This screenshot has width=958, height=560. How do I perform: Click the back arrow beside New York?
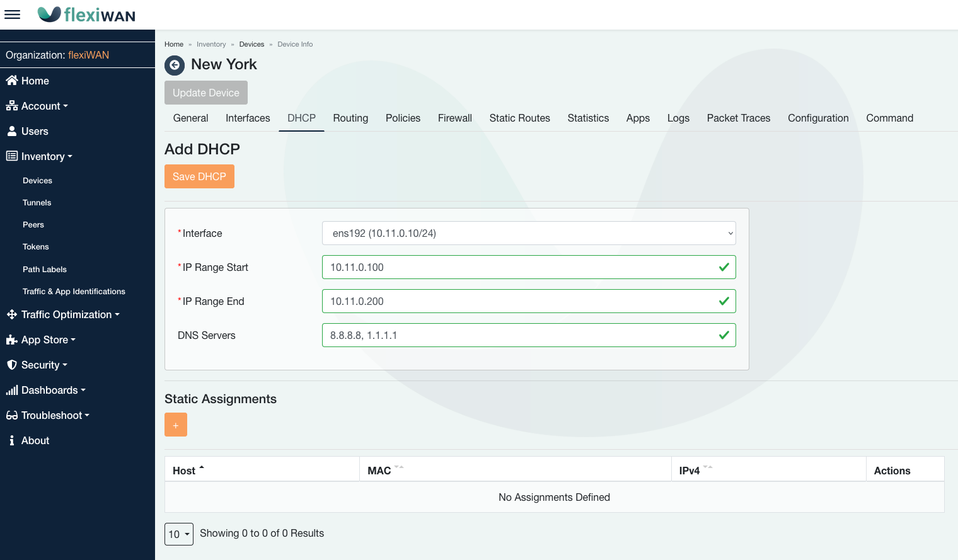coord(175,65)
